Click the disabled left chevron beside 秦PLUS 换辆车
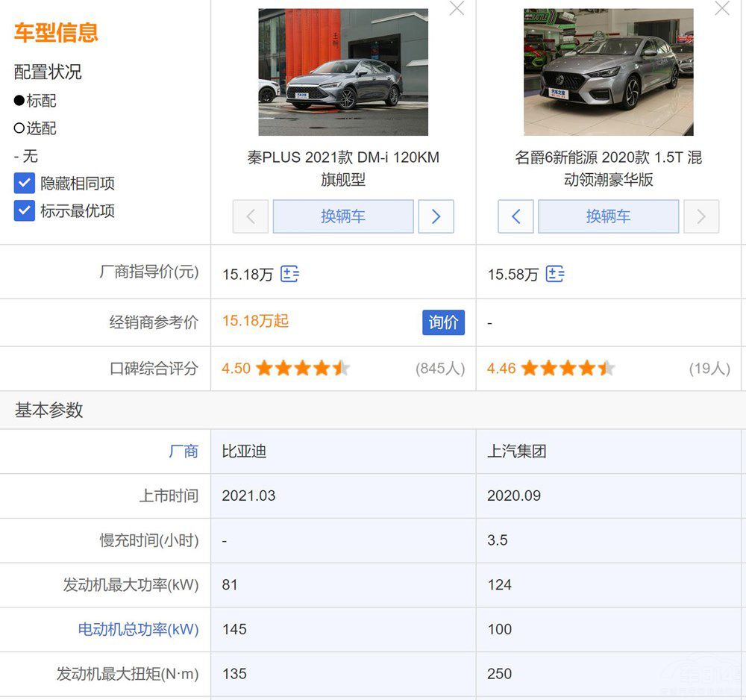The height and width of the screenshot is (700, 746). [250, 216]
